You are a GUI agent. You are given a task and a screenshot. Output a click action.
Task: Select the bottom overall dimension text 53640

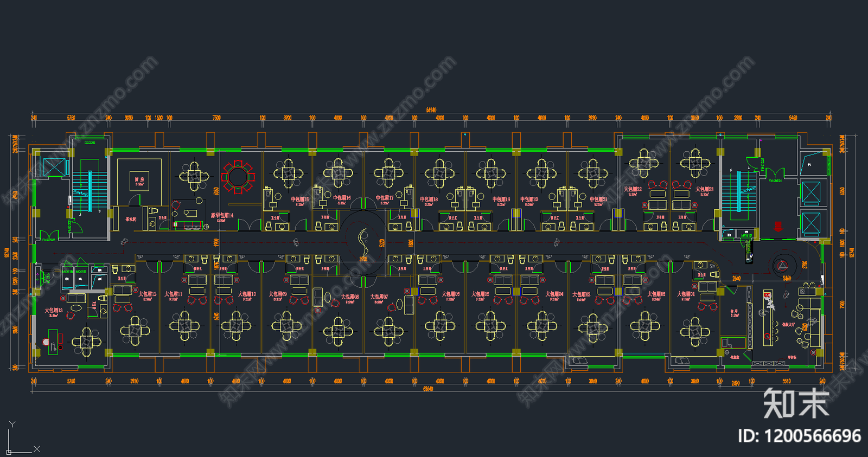tap(428, 389)
